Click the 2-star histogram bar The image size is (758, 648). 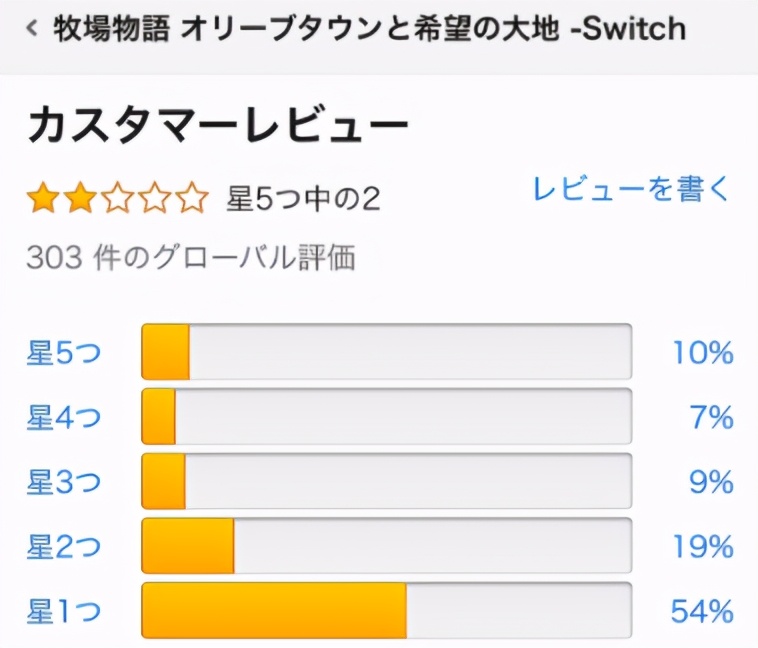point(386,546)
